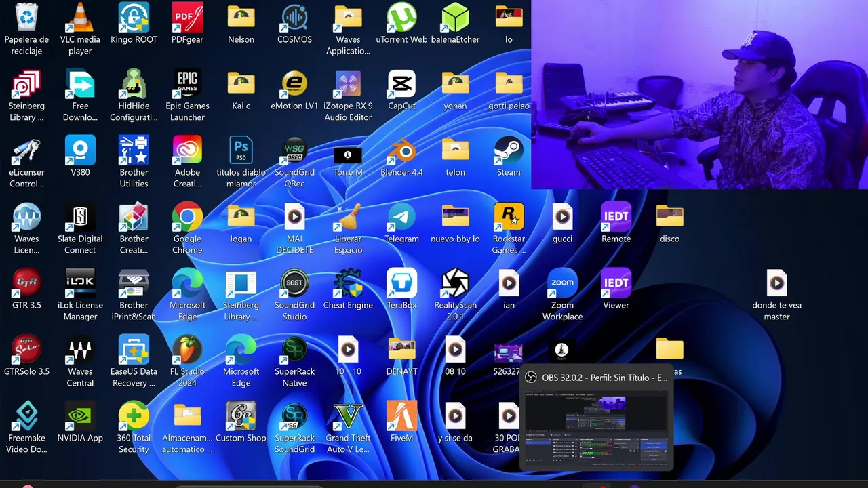The height and width of the screenshot is (488, 868).
Task: Select HidHide Configuration shortcut
Action: 134,85
